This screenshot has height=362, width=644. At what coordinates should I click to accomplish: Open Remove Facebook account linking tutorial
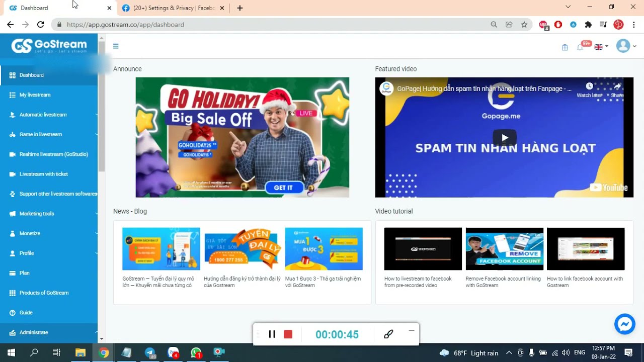(x=504, y=258)
